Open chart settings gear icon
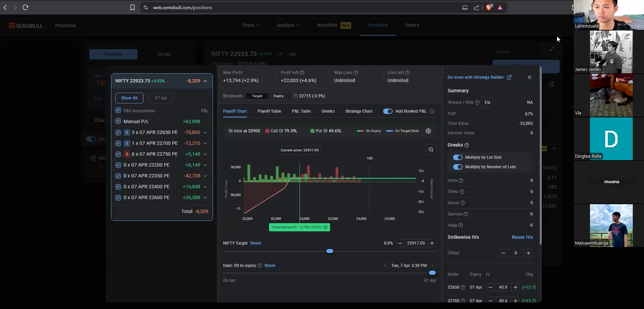This screenshot has width=644, height=309. [x=428, y=131]
